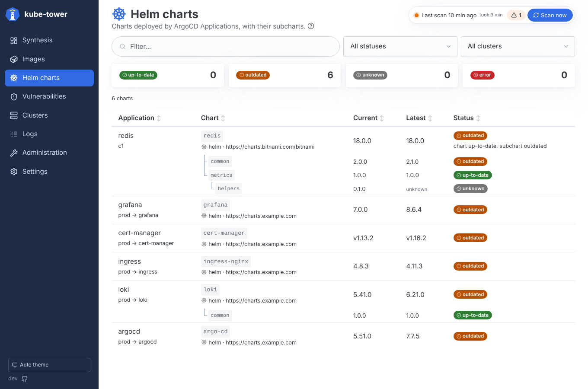
Task: Click the argo-cd chart tag
Action: coord(215,332)
